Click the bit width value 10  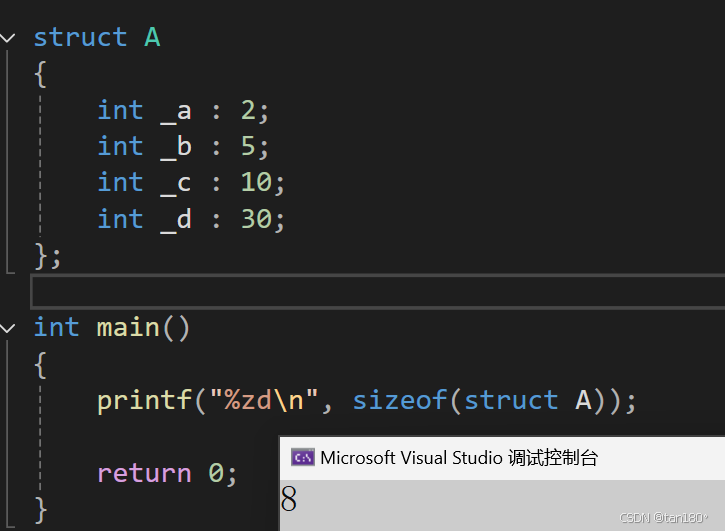(x=256, y=182)
